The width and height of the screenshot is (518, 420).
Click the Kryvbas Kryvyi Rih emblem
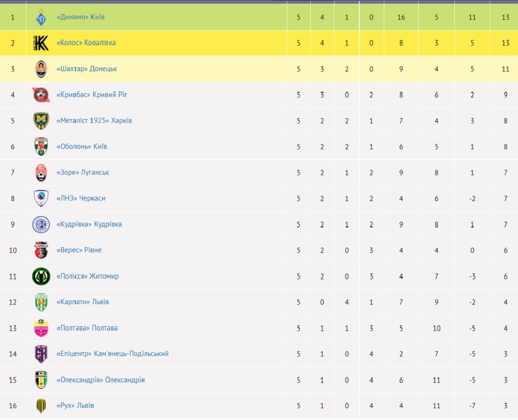click(x=41, y=95)
